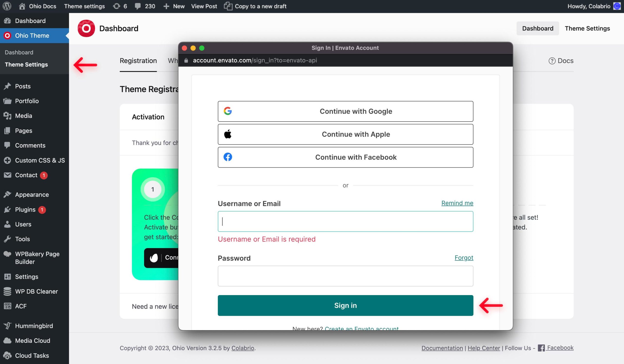
Task: Open Media Cloud in the sidebar
Action: point(34,341)
